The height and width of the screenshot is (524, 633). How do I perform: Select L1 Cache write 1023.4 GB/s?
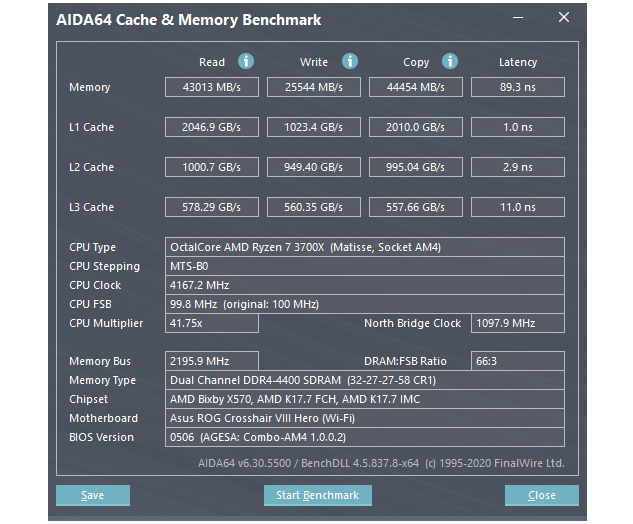pyautogui.click(x=314, y=127)
